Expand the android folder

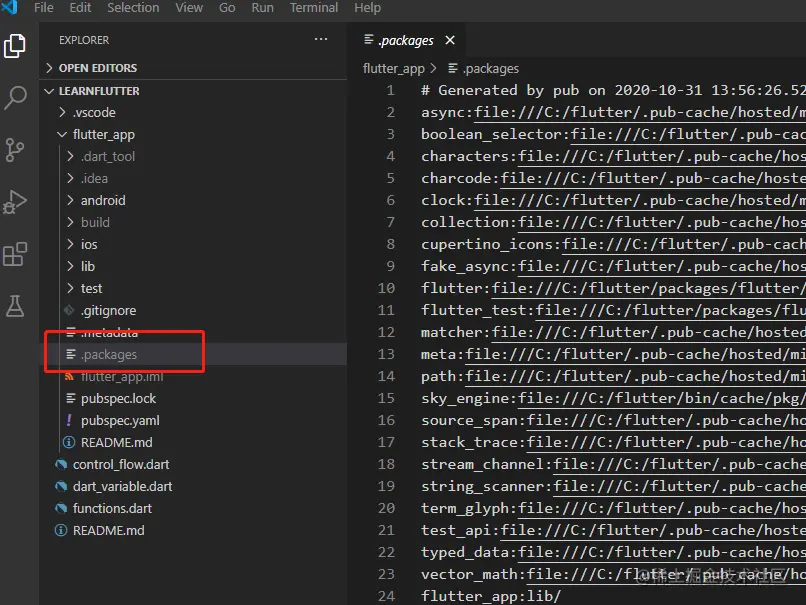[x=70, y=200]
